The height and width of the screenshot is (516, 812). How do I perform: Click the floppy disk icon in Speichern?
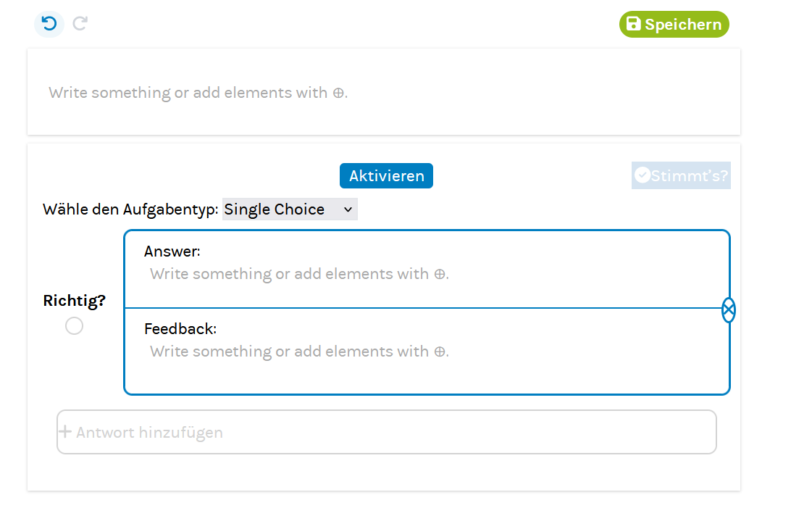coord(633,24)
